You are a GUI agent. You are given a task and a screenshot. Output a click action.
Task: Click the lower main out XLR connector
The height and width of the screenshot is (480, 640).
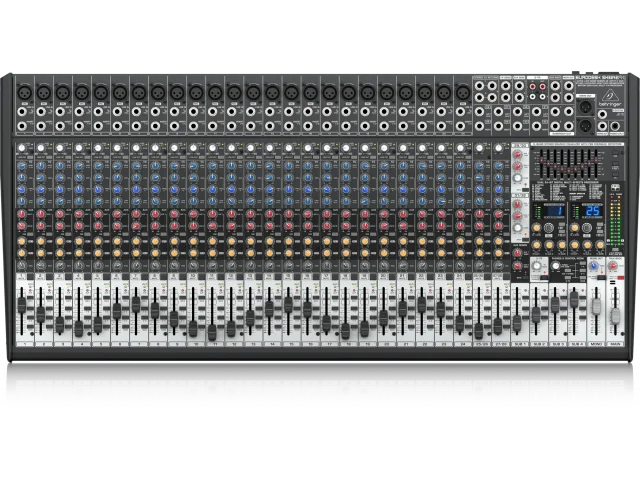pyautogui.click(x=584, y=126)
